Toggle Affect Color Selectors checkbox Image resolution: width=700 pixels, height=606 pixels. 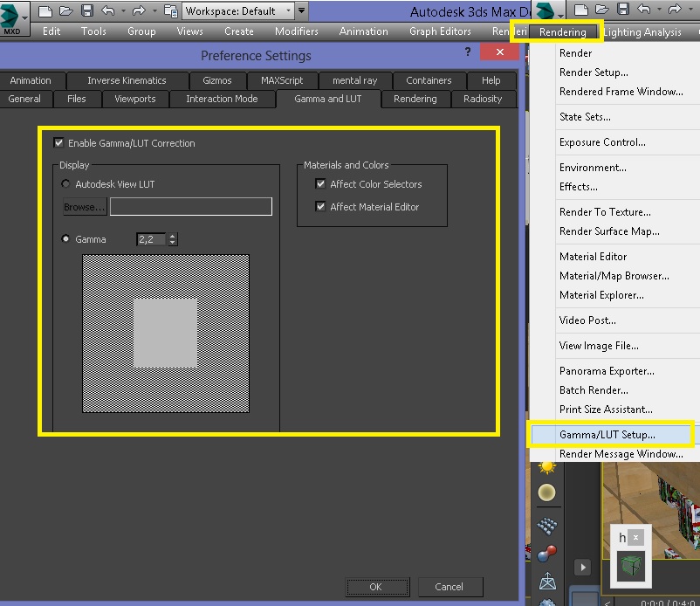pyautogui.click(x=320, y=183)
